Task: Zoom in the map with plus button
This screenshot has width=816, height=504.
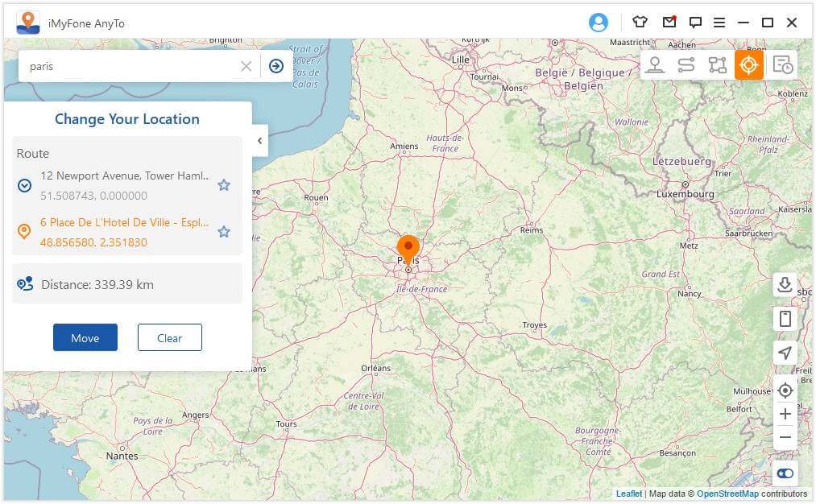Action: (x=785, y=414)
